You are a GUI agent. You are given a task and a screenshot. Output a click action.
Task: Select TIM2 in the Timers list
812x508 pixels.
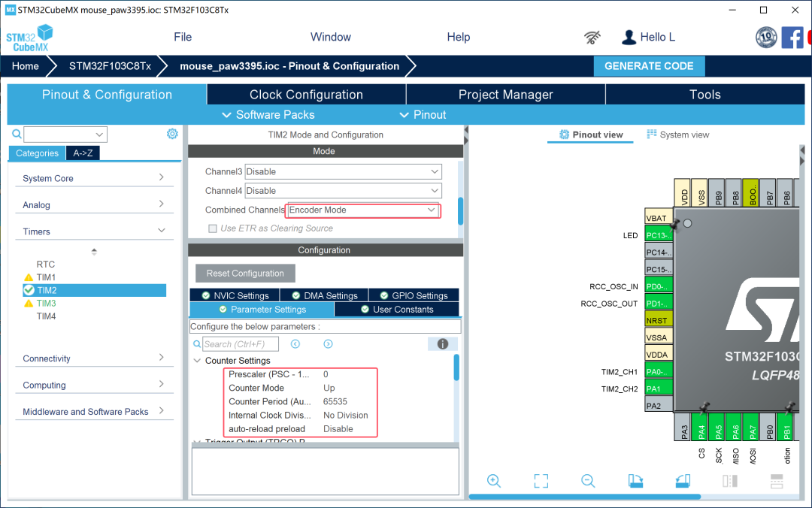[47, 290]
